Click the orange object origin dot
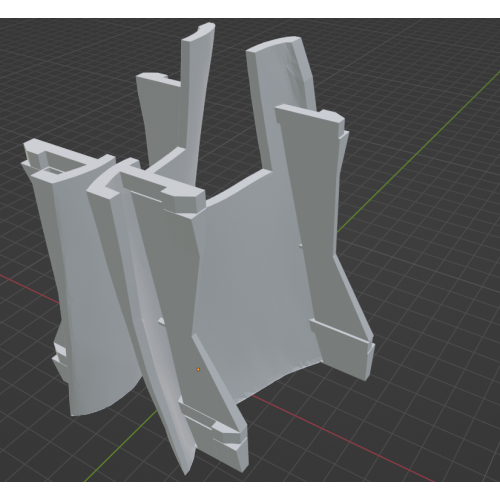The height and width of the screenshot is (500, 500). tap(198, 369)
